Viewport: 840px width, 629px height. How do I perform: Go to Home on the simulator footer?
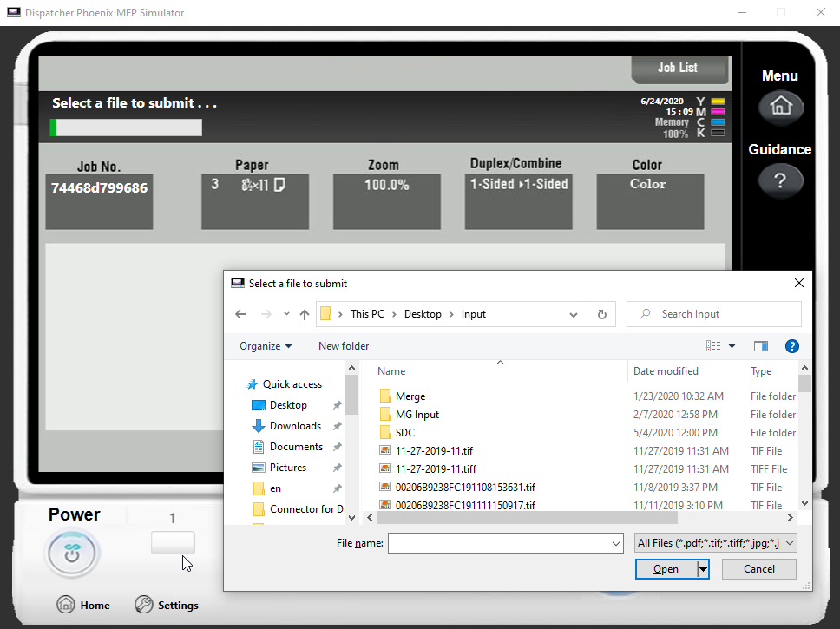[x=83, y=605]
